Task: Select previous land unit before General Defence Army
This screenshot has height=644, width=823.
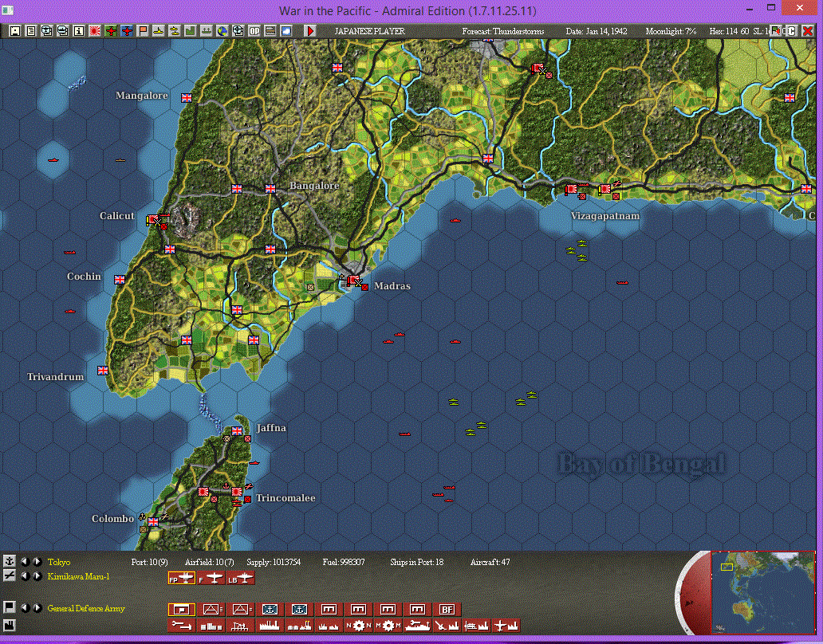Action: pos(24,608)
